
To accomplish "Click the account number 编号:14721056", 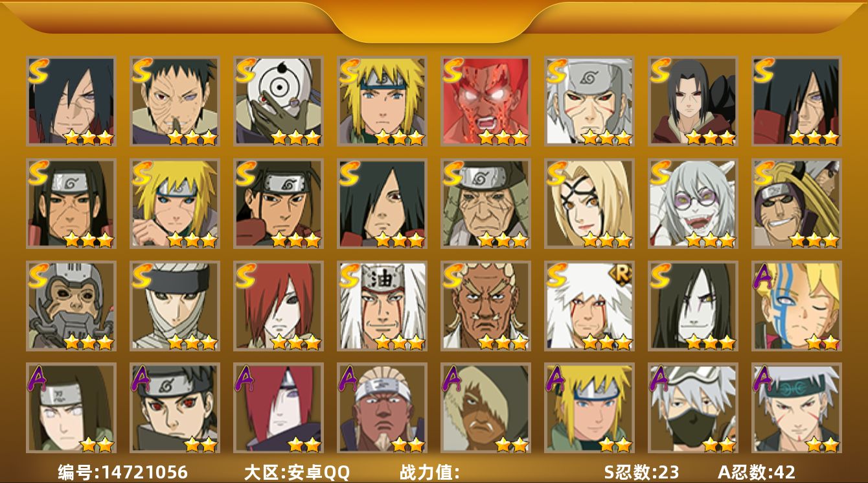I will [123, 472].
